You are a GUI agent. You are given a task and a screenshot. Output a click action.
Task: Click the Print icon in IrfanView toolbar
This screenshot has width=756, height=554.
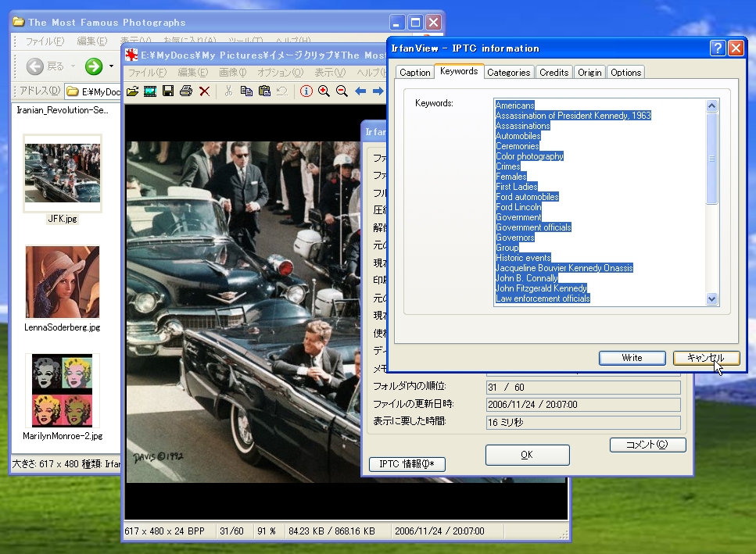tap(185, 91)
